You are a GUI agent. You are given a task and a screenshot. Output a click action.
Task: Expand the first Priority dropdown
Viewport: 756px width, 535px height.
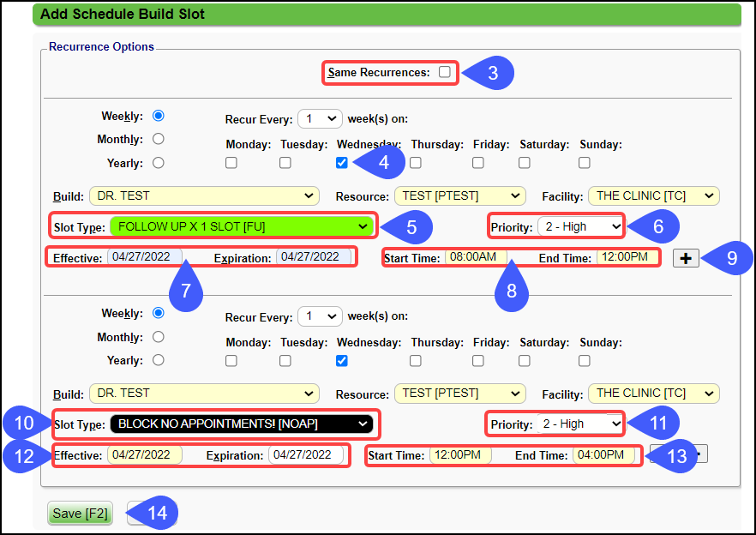(x=580, y=227)
